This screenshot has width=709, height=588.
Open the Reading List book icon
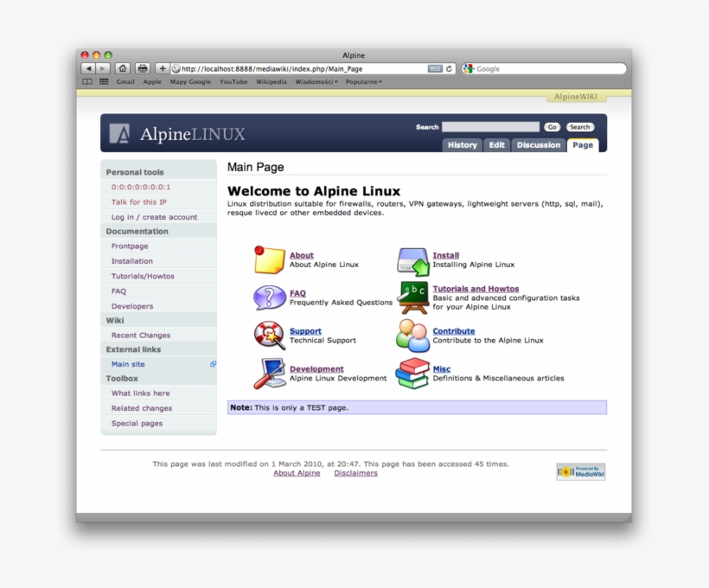click(87, 82)
